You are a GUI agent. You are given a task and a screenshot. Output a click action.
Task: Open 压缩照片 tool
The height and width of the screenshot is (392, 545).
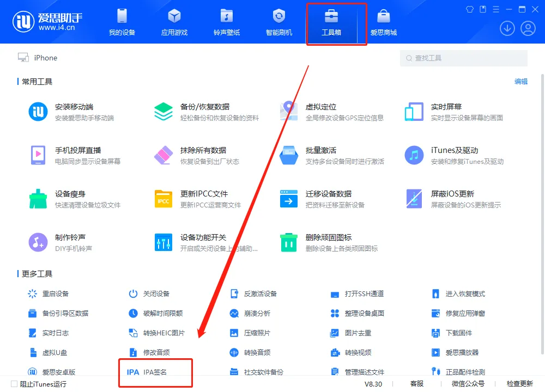[250, 333]
